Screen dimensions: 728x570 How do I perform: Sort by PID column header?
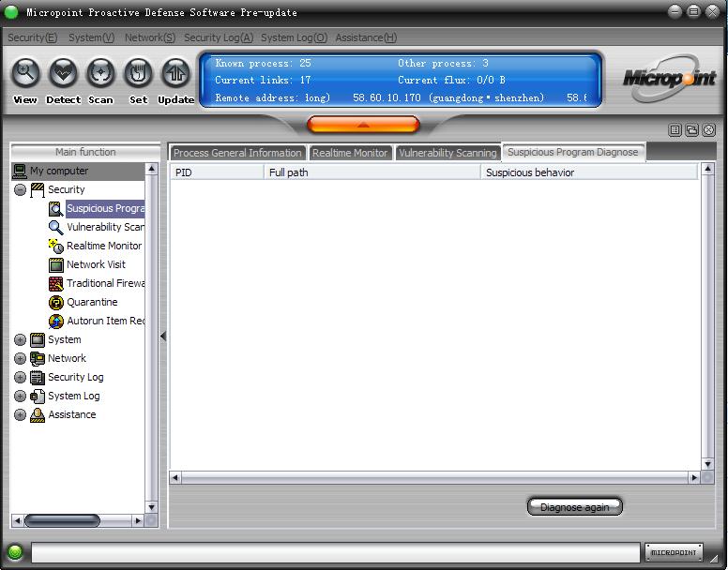point(218,172)
